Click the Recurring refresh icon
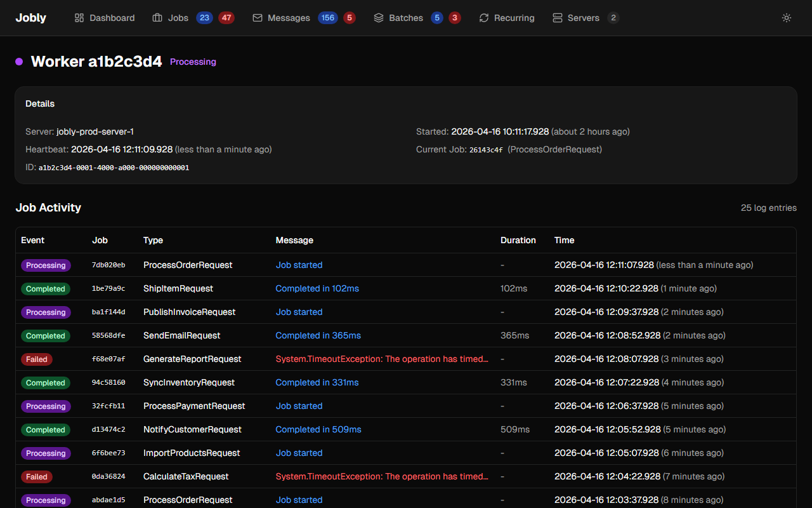Screen dimensions: 812x508 pos(484,18)
